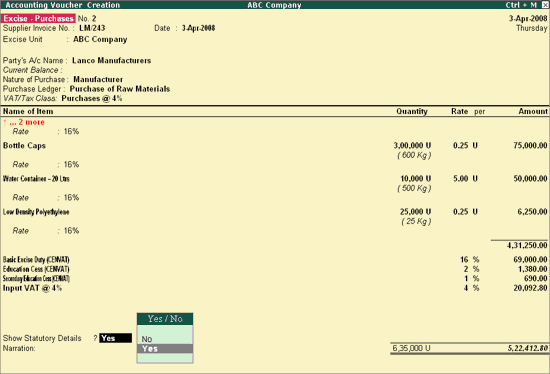
Task: Select the Low Density Polyethylene item
Action: [x=36, y=212]
